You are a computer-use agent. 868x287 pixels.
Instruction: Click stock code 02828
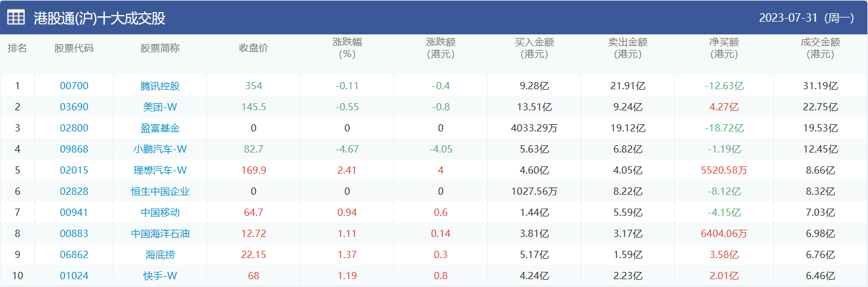tap(74, 192)
